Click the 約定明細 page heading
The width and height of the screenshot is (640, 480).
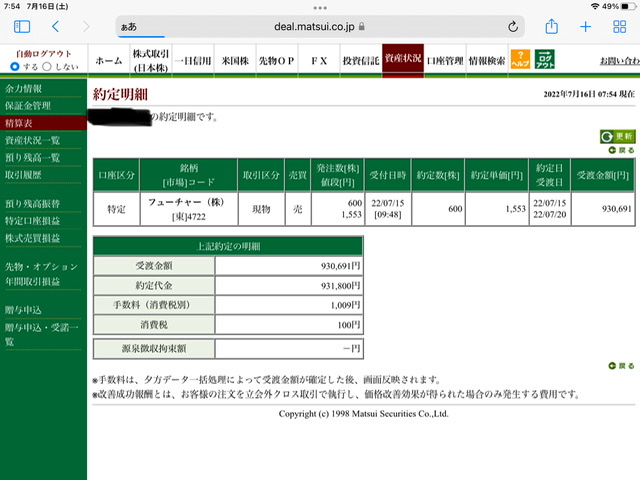[120, 94]
